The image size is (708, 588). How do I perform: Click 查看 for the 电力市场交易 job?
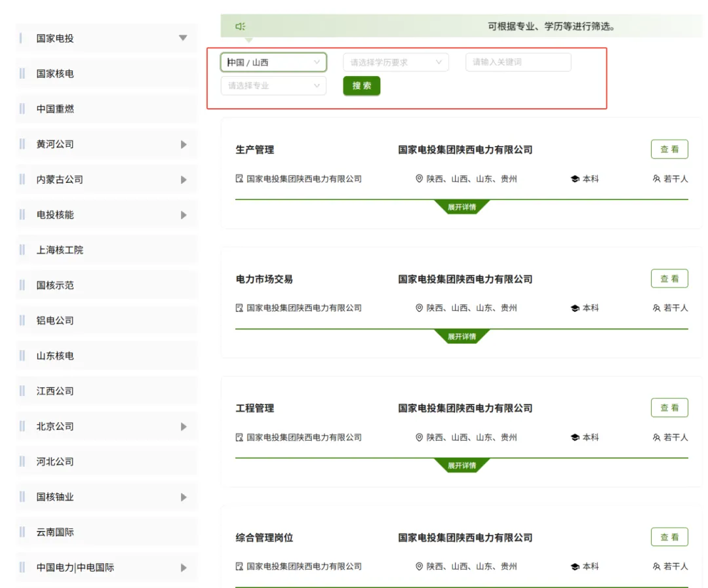669,278
